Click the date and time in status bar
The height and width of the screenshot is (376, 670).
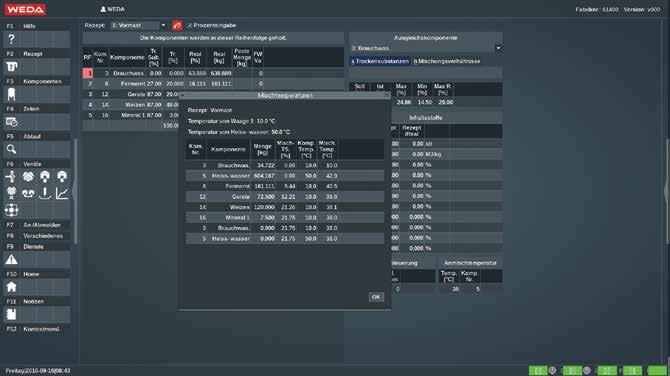point(38,370)
